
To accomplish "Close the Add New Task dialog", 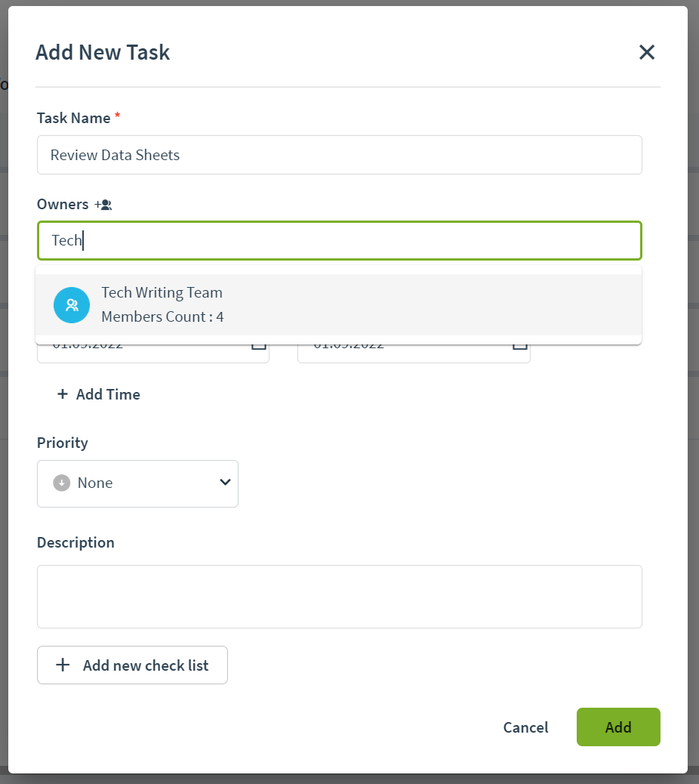I will tap(647, 52).
